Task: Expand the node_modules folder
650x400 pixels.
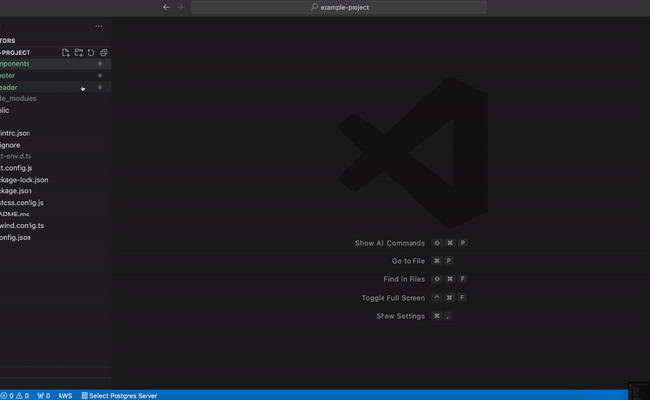Action: tap(56, 99)
